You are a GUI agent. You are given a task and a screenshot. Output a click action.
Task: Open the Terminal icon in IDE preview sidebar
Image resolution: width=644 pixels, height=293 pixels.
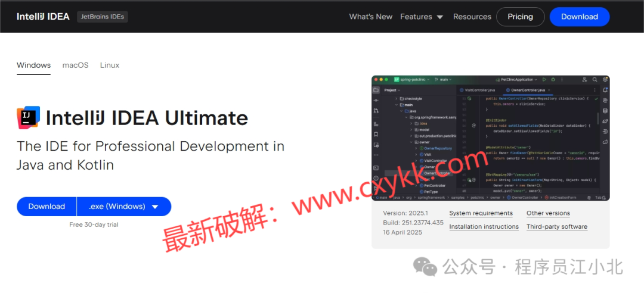(x=376, y=168)
